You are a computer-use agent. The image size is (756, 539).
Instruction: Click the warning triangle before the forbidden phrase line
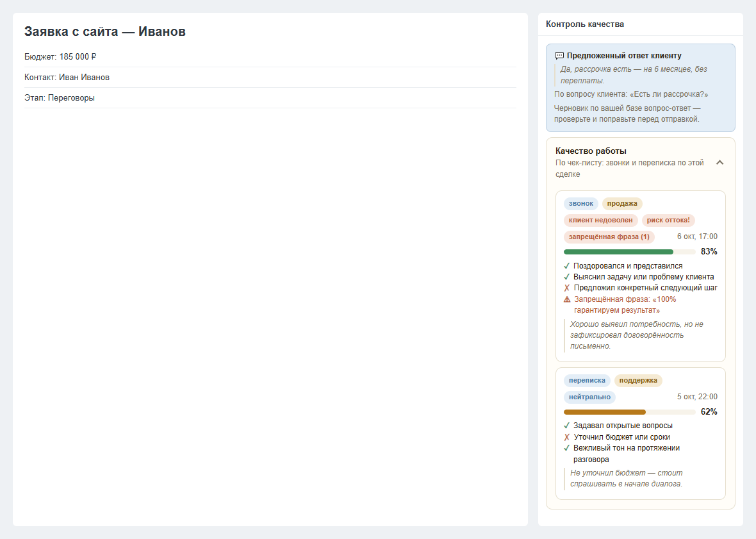click(x=567, y=299)
